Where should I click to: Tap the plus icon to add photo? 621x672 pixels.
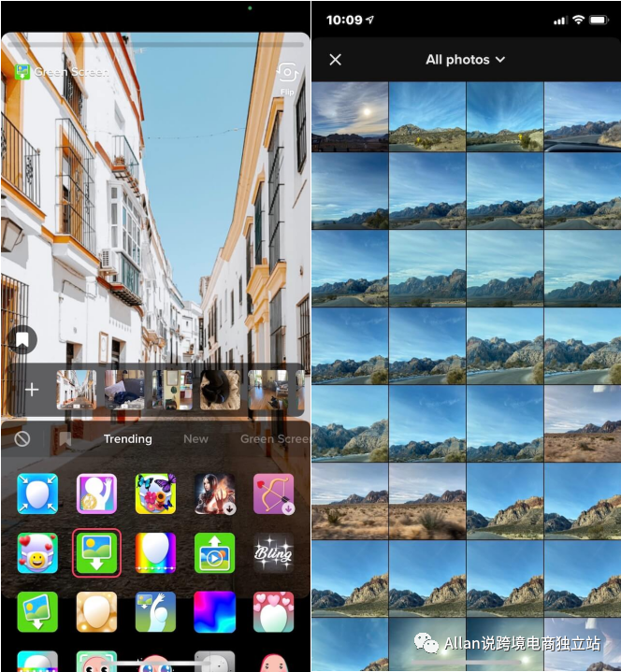pyautogui.click(x=32, y=390)
